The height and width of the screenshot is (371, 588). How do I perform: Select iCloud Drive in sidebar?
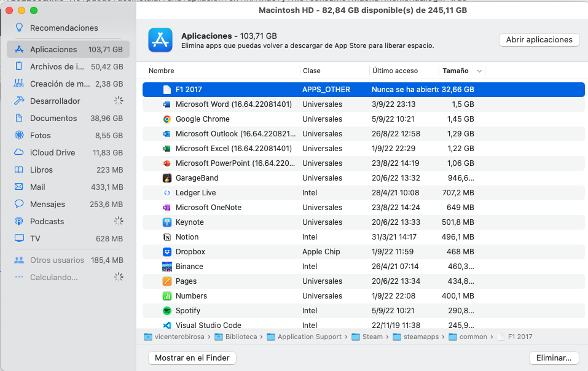point(52,152)
